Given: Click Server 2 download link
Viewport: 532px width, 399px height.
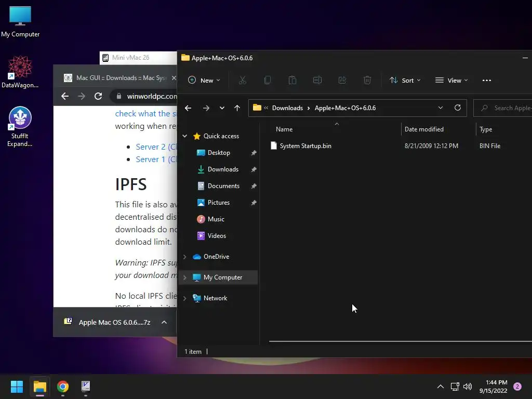Looking at the screenshot, I should 156,147.
